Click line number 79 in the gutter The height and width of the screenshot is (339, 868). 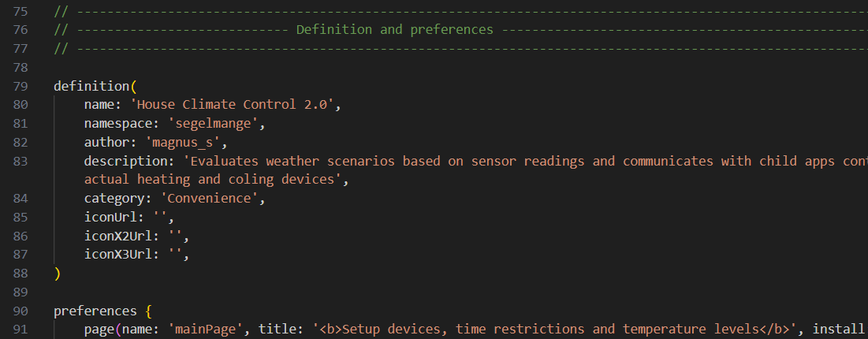[x=21, y=86]
